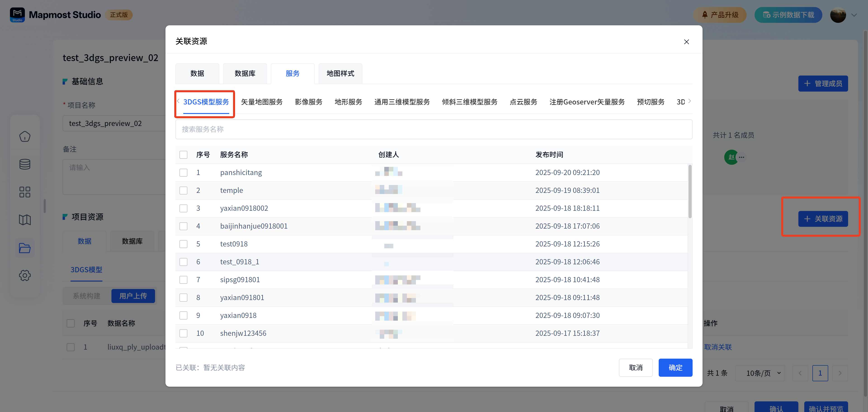Screen dimensions: 868x412
Task: Close the 关联资源 dialog with X
Action: tap(686, 42)
